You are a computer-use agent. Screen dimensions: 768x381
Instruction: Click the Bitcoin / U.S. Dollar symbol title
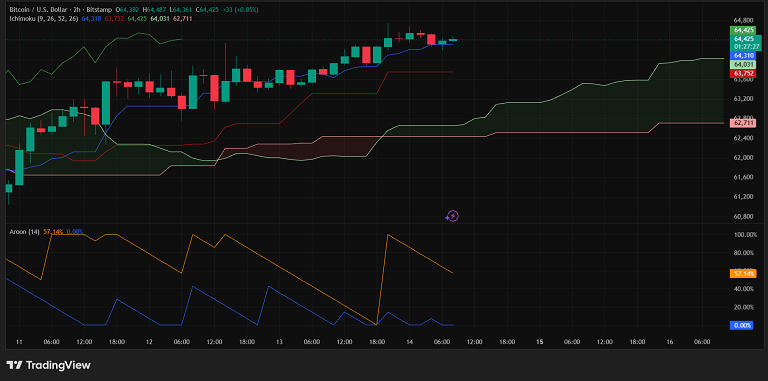click(x=38, y=10)
